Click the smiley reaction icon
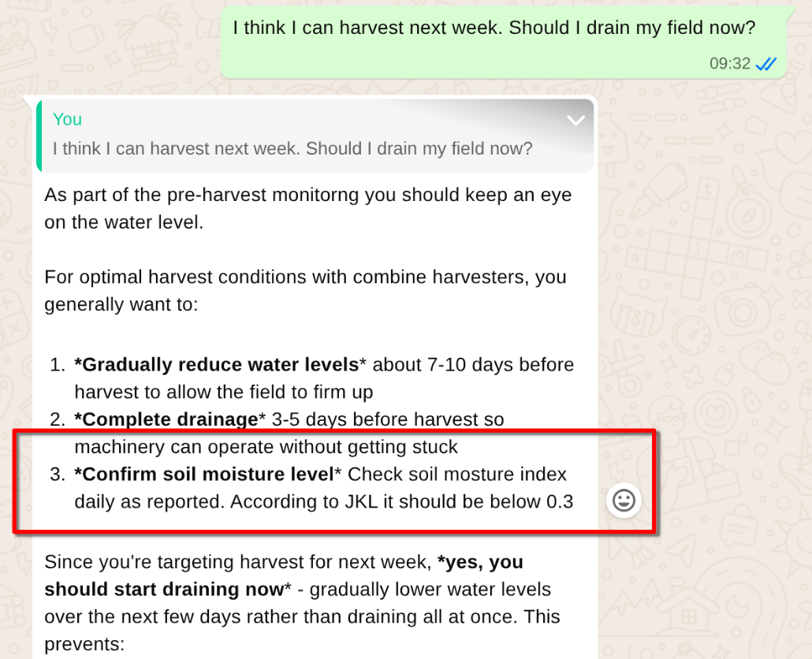 pyautogui.click(x=623, y=500)
